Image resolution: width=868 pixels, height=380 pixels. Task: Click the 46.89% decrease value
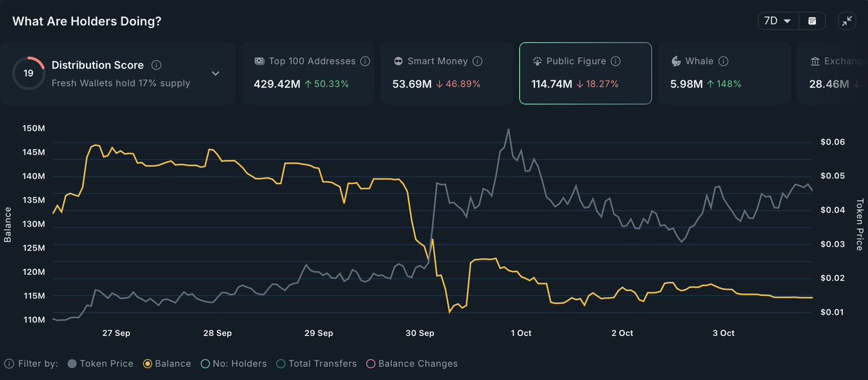coord(459,84)
